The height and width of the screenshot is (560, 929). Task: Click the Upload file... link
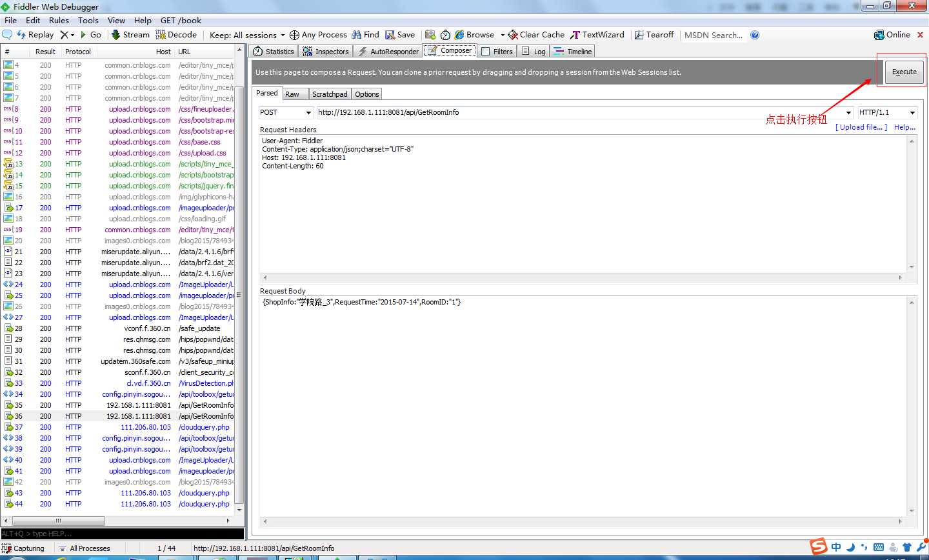pos(861,127)
